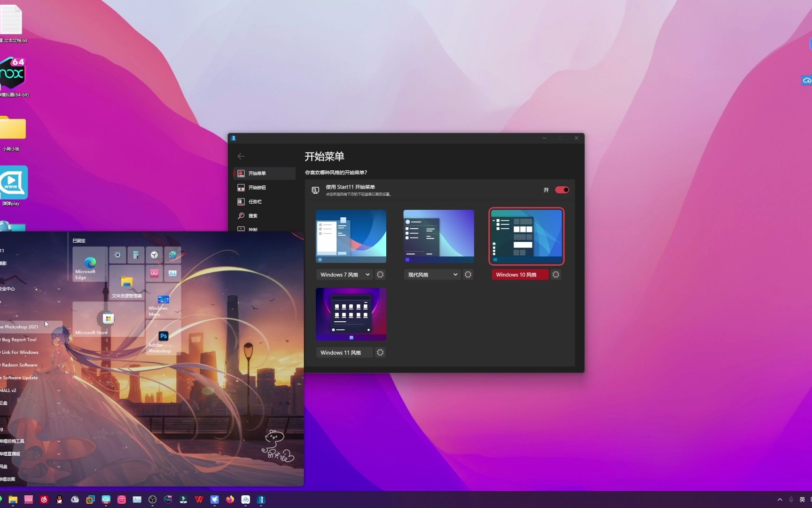Expand the 直播姬 folder chevron
The width and height of the screenshot is (812, 508).
tap(59, 454)
